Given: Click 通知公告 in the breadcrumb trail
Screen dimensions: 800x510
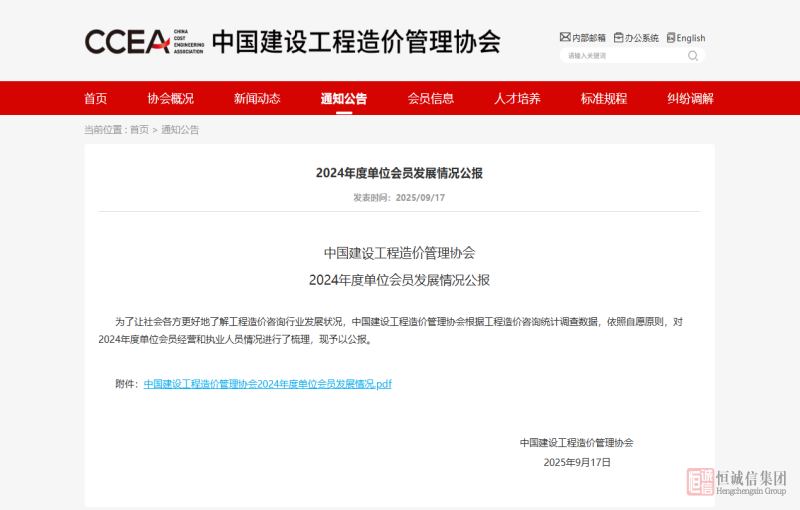Looking at the screenshot, I should (x=180, y=130).
